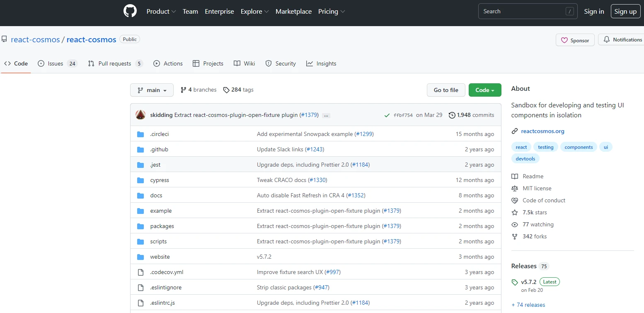
Task: Open the MIT license link
Action: click(x=532, y=189)
